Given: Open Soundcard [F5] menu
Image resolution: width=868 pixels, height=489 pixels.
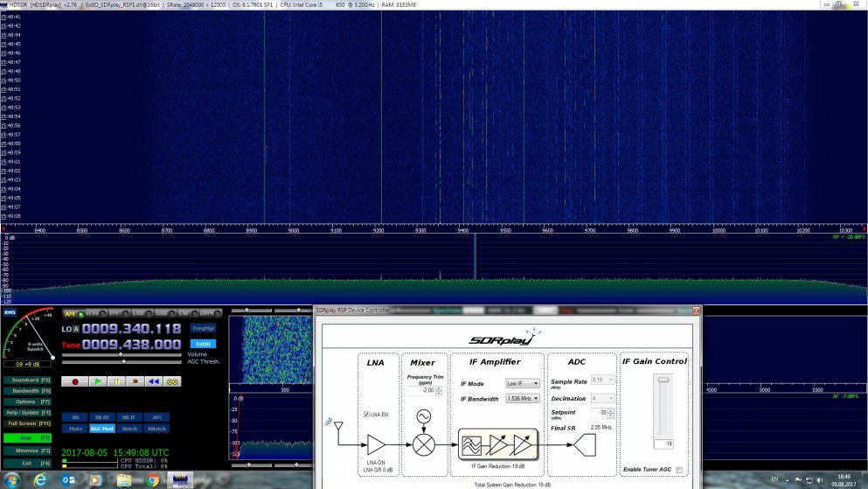Looking at the screenshot, I should tap(28, 381).
